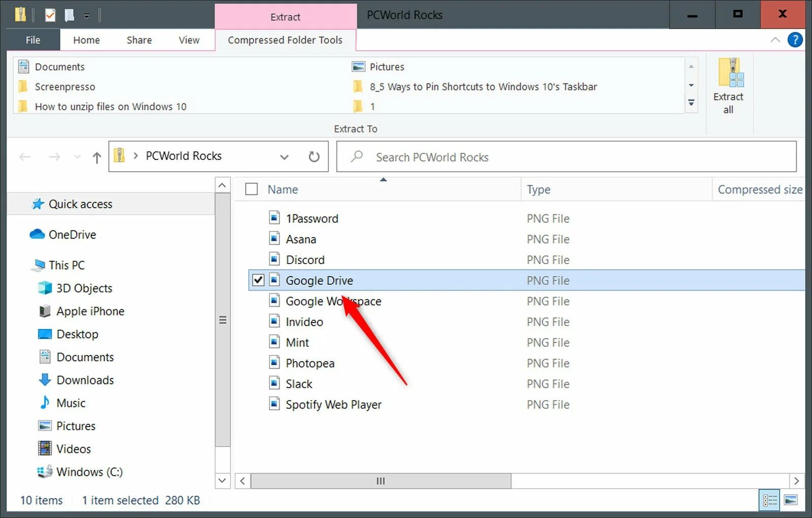812x518 pixels.
Task: Open the address bar history dropdown
Action: point(284,157)
